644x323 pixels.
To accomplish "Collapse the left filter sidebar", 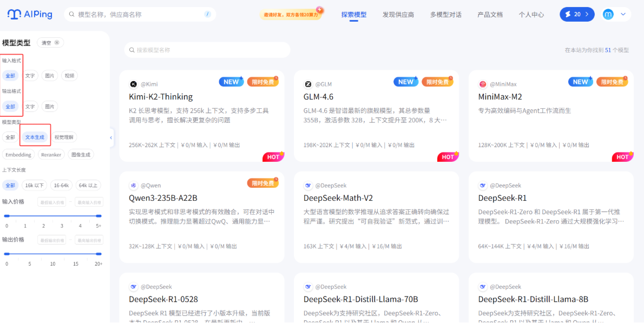I will pyautogui.click(x=111, y=137).
